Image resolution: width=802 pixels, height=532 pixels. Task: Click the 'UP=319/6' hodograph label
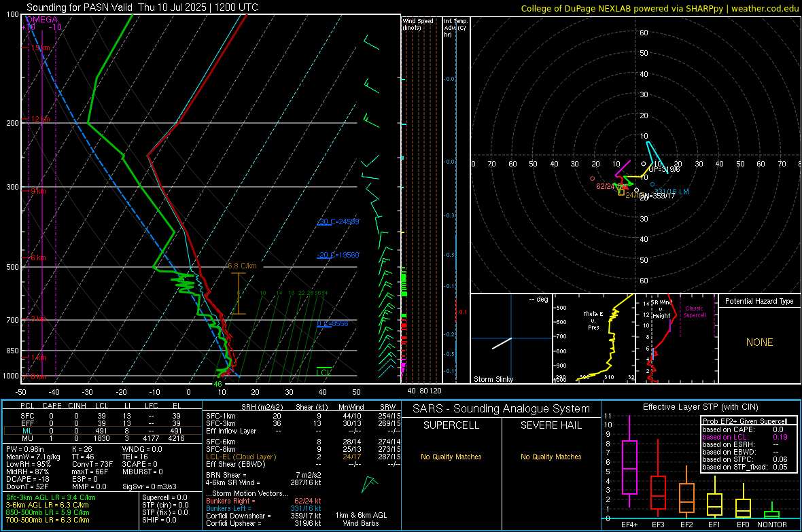(x=665, y=169)
